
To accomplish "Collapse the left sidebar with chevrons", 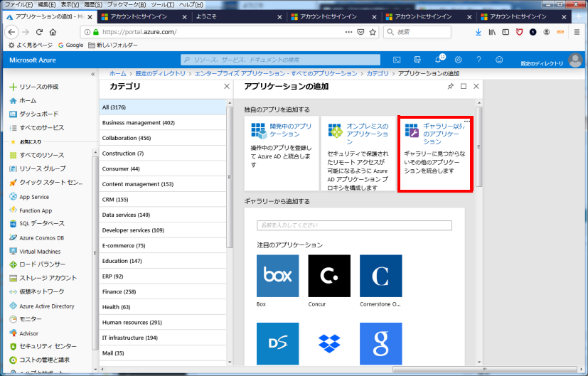I will (93, 74).
